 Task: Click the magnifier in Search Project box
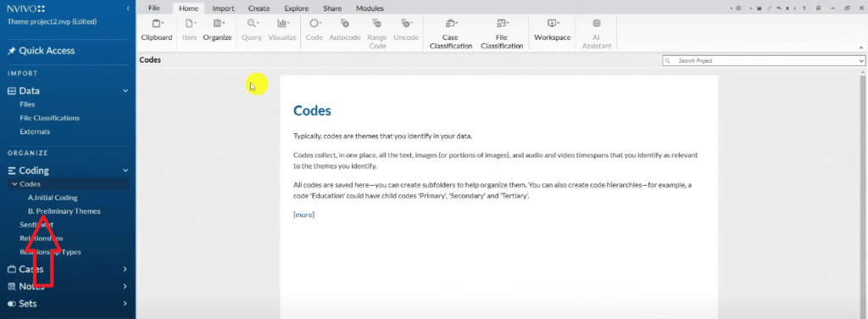coord(668,60)
